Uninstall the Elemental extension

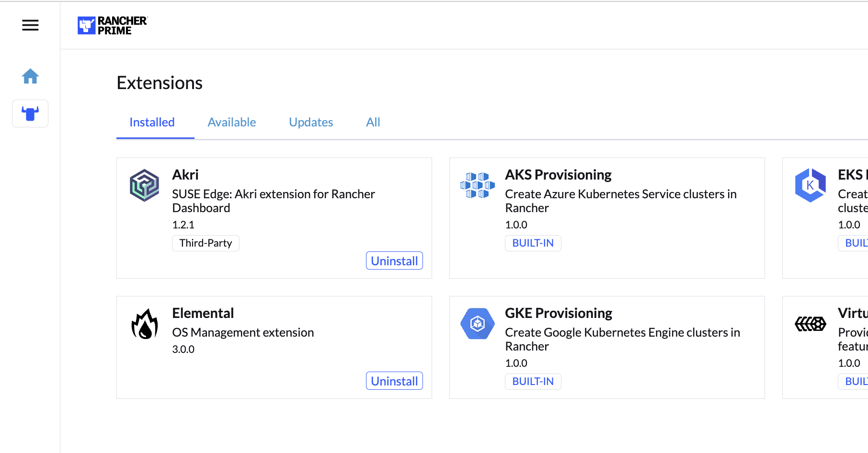(x=394, y=381)
